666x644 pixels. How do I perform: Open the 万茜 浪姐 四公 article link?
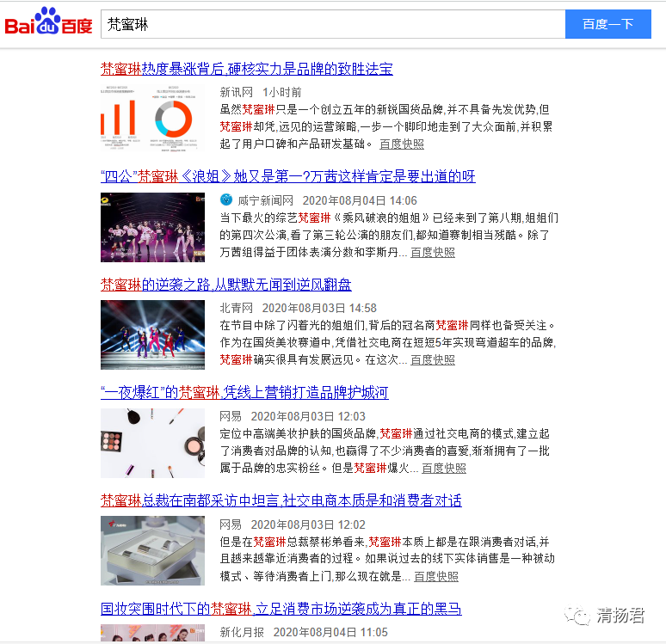pos(287,176)
